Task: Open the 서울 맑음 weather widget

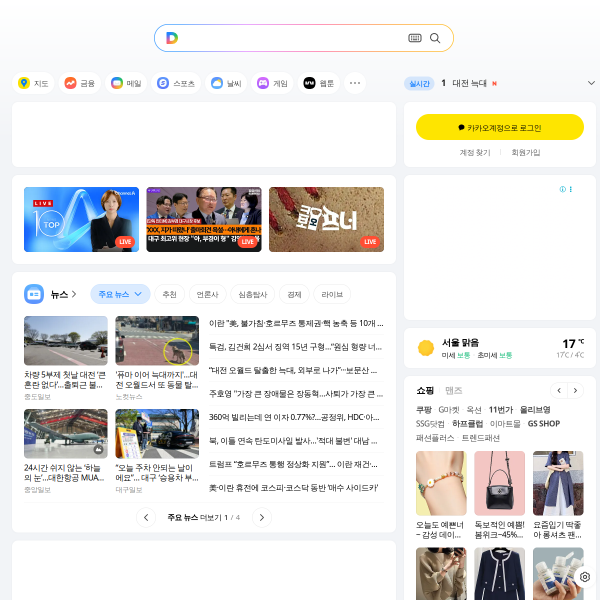Action: (500, 348)
